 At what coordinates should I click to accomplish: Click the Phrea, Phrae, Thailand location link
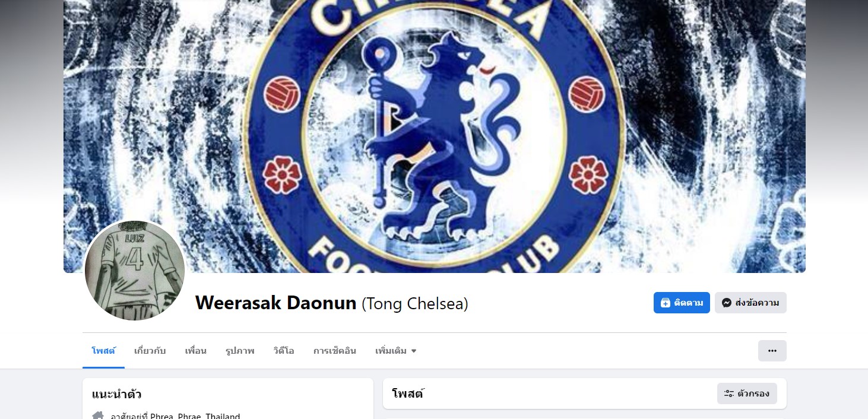(x=195, y=416)
